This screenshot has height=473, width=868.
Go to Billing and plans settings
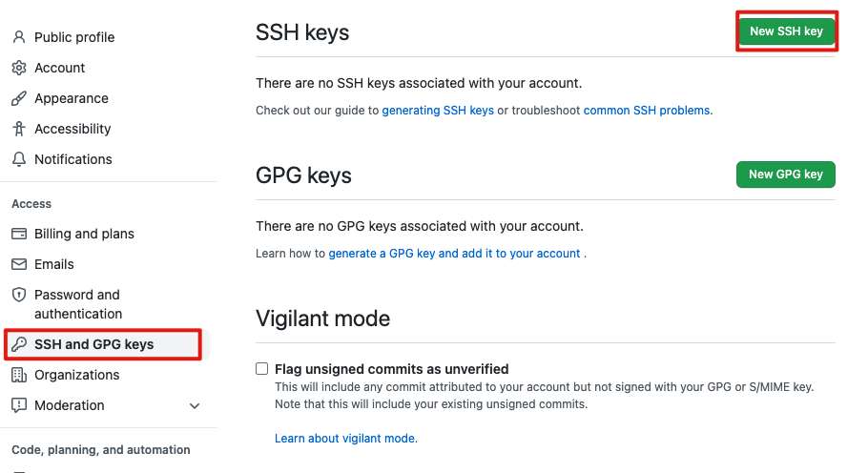tap(84, 234)
